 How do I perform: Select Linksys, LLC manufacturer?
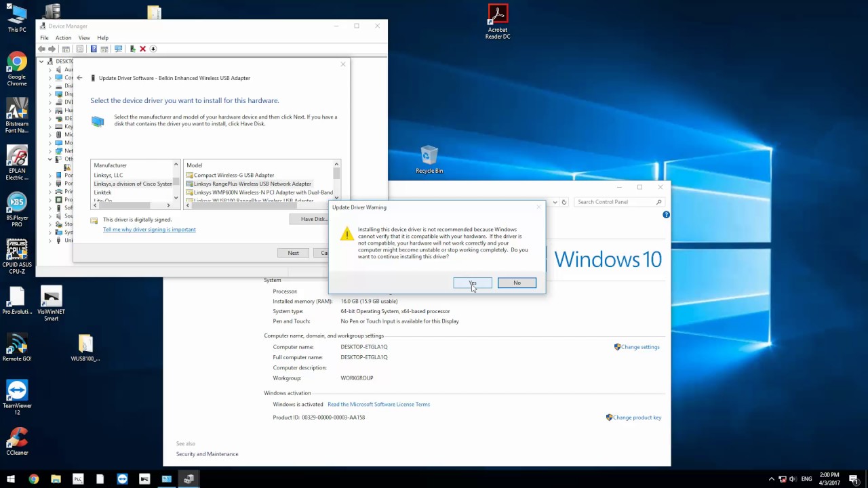[108, 175]
